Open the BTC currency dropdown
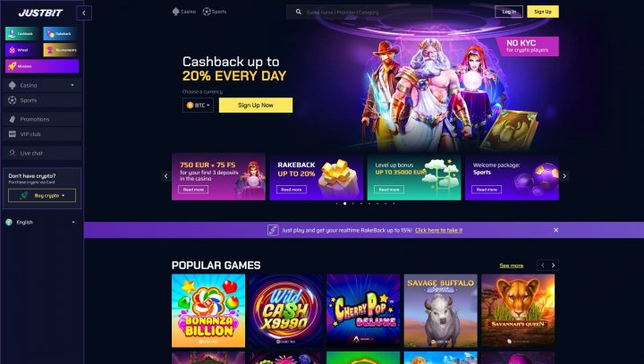 coord(198,106)
